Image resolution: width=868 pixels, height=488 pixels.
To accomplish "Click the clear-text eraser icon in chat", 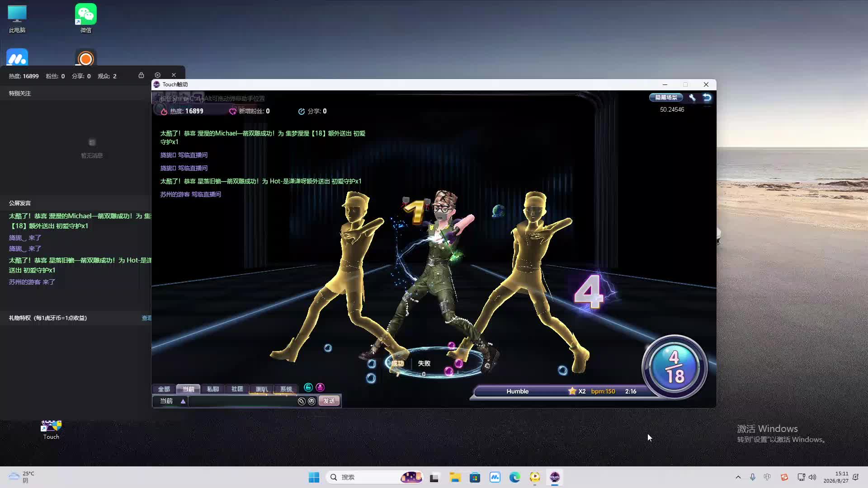I will click(x=302, y=401).
